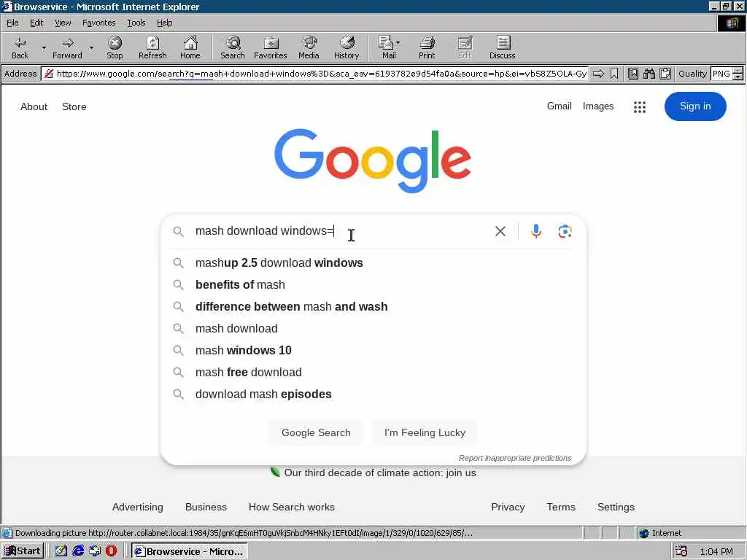The width and height of the screenshot is (747, 560).
Task: Click 'Report inappropriate predictions' link
Action: point(515,458)
